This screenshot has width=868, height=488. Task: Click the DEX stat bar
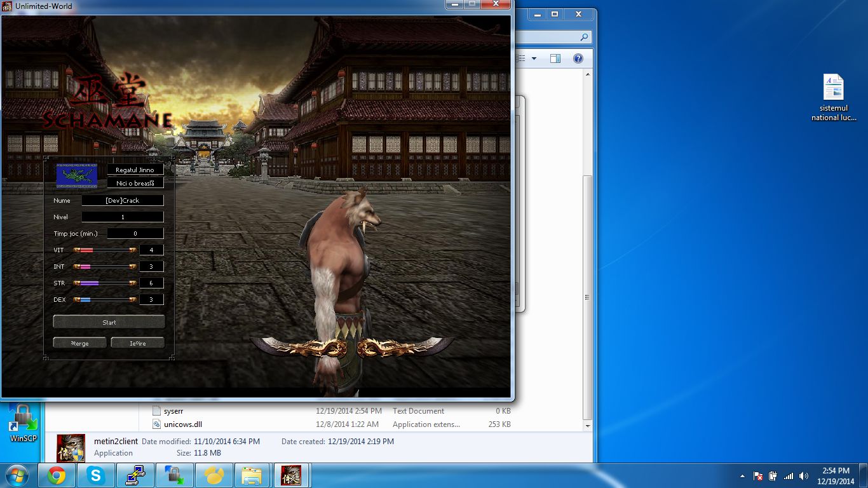[105, 300]
